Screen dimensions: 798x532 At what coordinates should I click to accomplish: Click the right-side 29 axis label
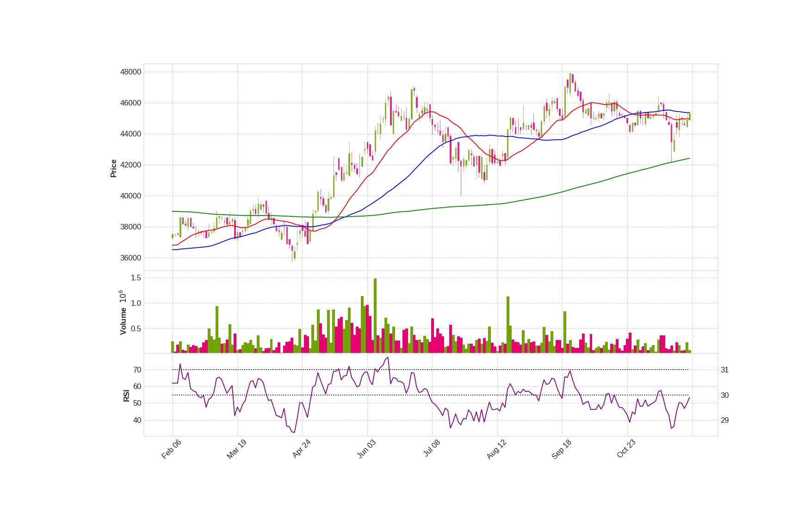point(725,420)
